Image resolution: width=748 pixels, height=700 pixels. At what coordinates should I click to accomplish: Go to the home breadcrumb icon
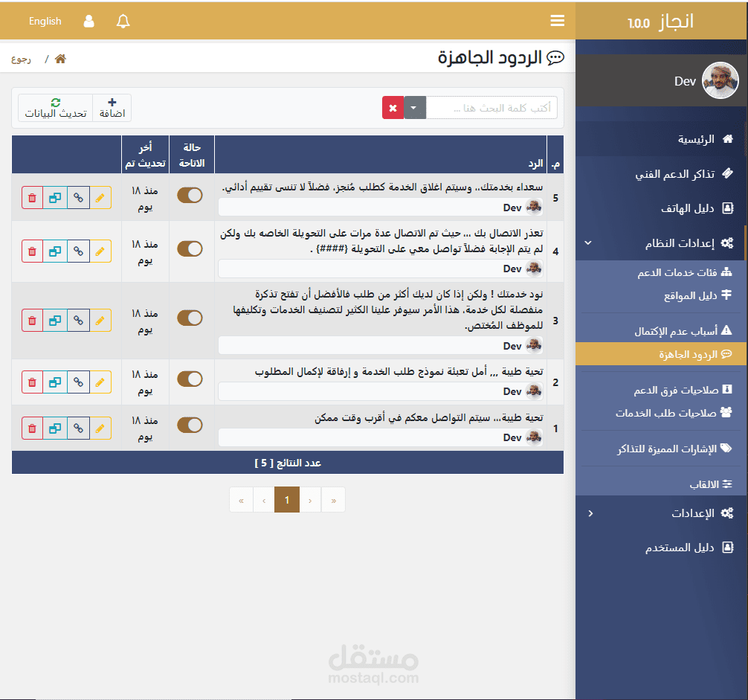click(x=60, y=59)
